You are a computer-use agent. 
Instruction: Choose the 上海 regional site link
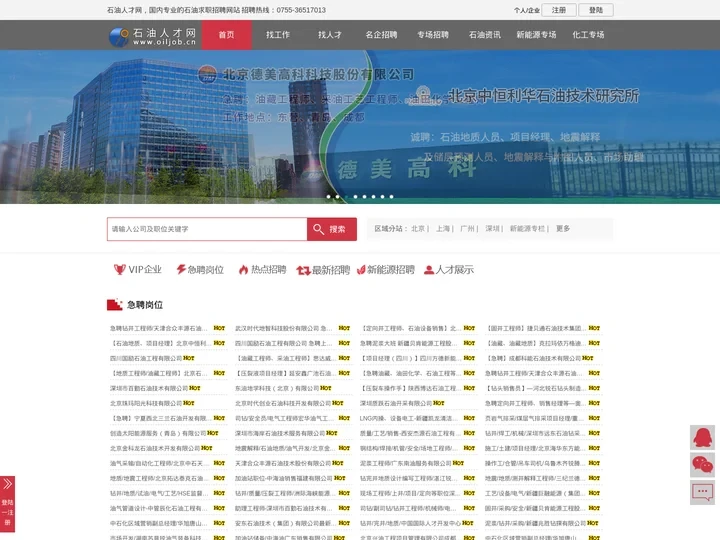(443, 229)
